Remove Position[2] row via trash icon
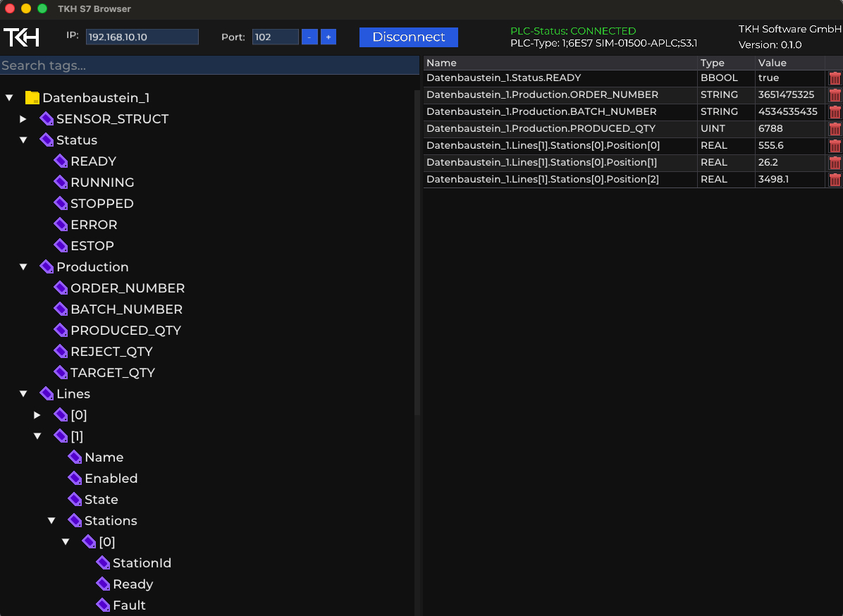The image size is (843, 616). point(835,180)
